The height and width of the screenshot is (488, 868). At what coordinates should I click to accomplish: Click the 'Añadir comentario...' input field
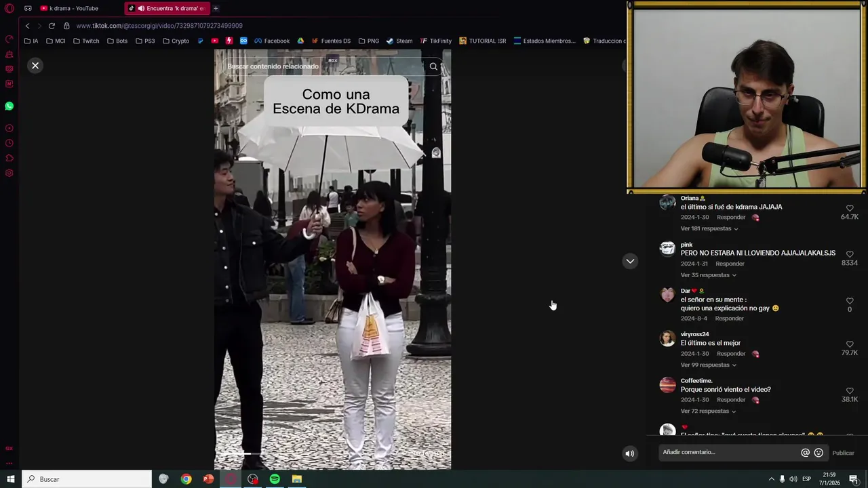click(730, 452)
